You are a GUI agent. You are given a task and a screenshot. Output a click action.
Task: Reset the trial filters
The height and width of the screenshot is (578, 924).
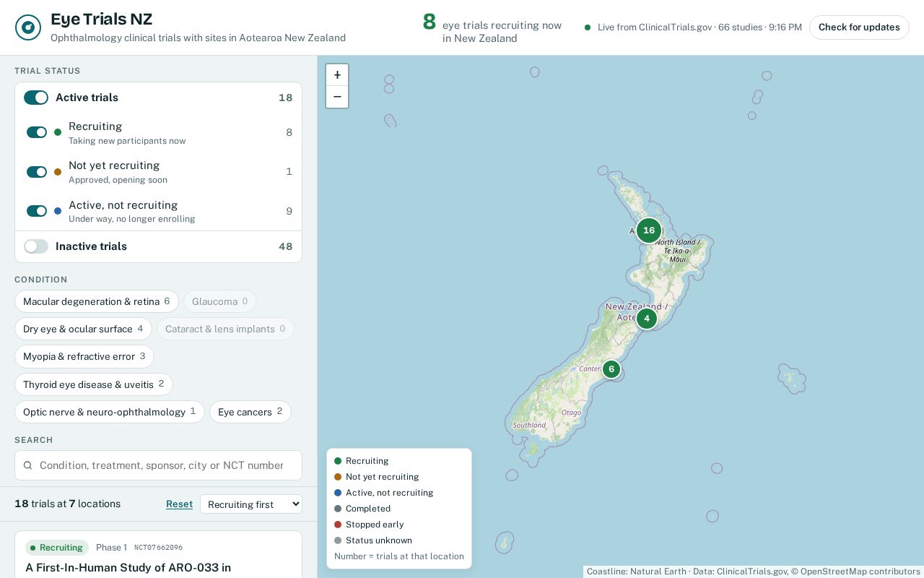pyautogui.click(x=179, y=504)
